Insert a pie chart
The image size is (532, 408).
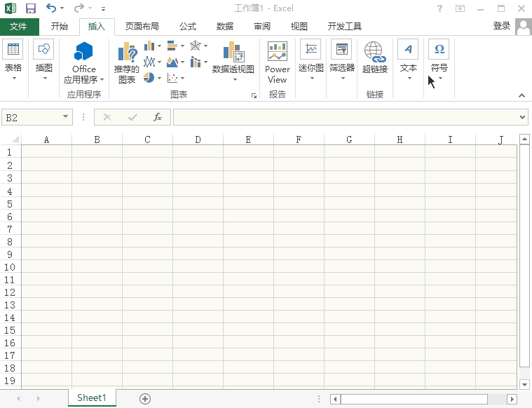tap(149, 78)
